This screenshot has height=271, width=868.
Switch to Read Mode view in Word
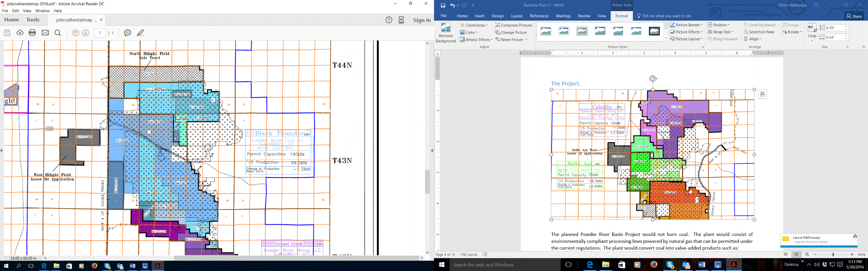(x=786, y=255)
